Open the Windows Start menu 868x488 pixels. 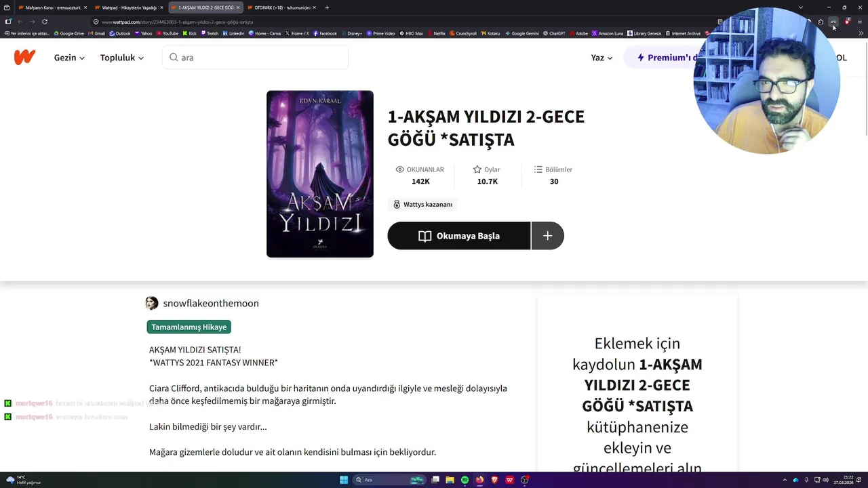pos(344,480)
